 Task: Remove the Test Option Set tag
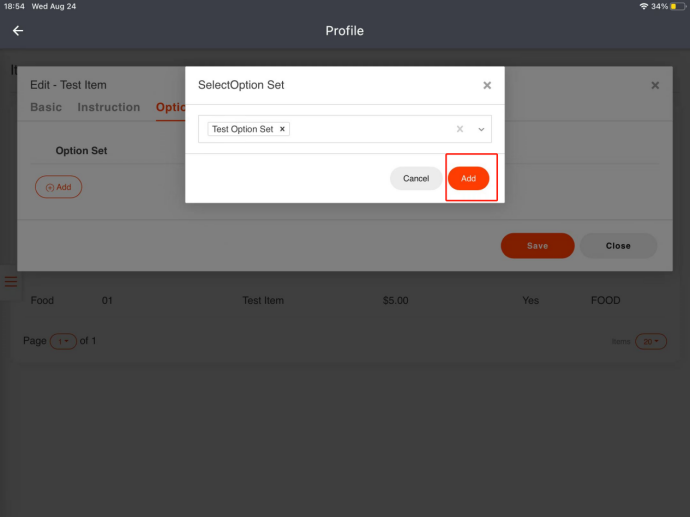pos(283,129)
